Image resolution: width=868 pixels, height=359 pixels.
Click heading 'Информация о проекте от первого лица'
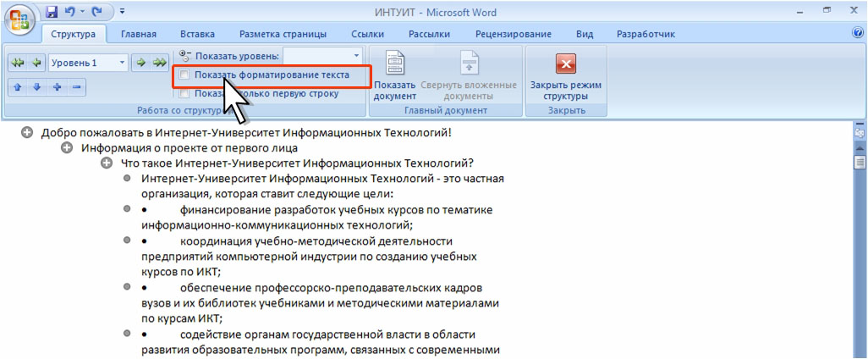[190, 148]
